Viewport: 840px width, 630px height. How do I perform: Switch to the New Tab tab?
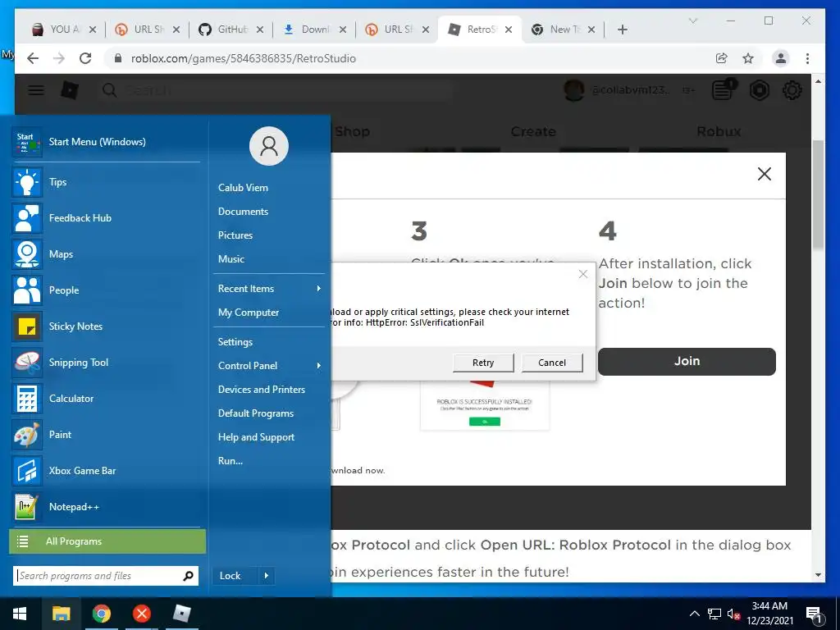pyautogui.click(x=563, y=30)
